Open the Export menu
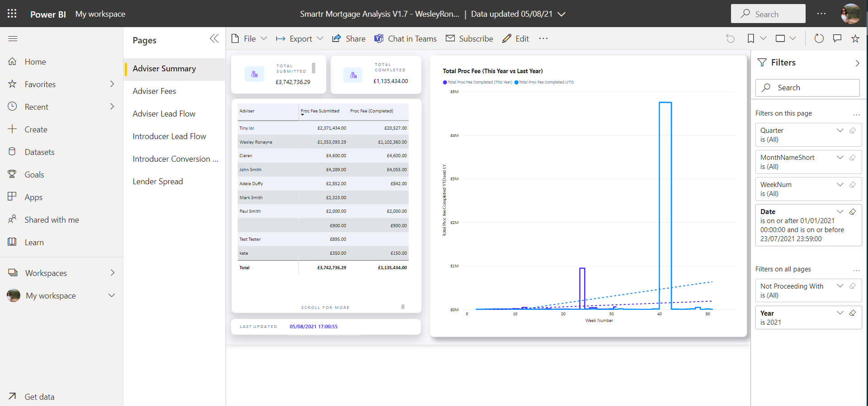This screenshot has width=868, height=406. (x=300, y=39)
